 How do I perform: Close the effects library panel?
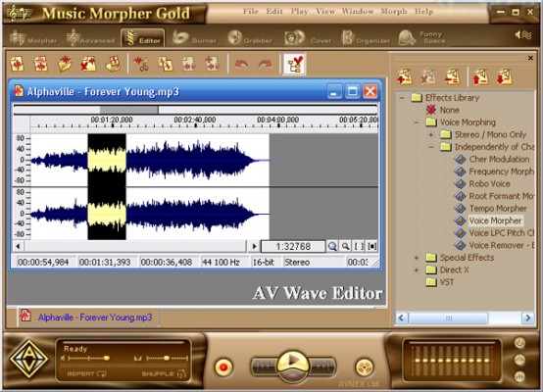[530, 58]
